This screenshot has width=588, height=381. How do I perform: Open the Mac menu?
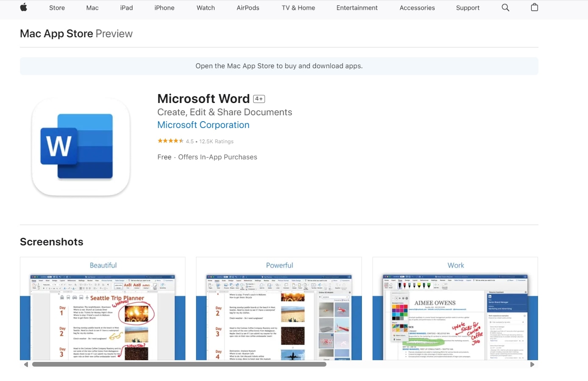pyautogui.click(x=92, y=8)
